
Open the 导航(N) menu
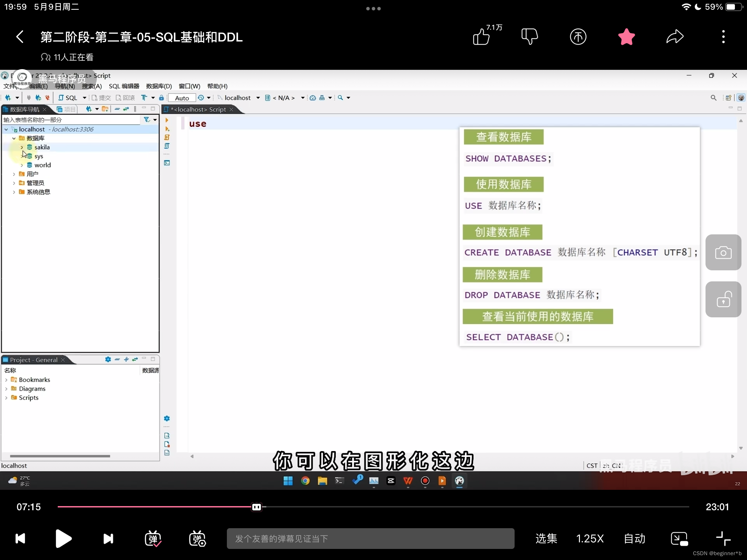65,86
